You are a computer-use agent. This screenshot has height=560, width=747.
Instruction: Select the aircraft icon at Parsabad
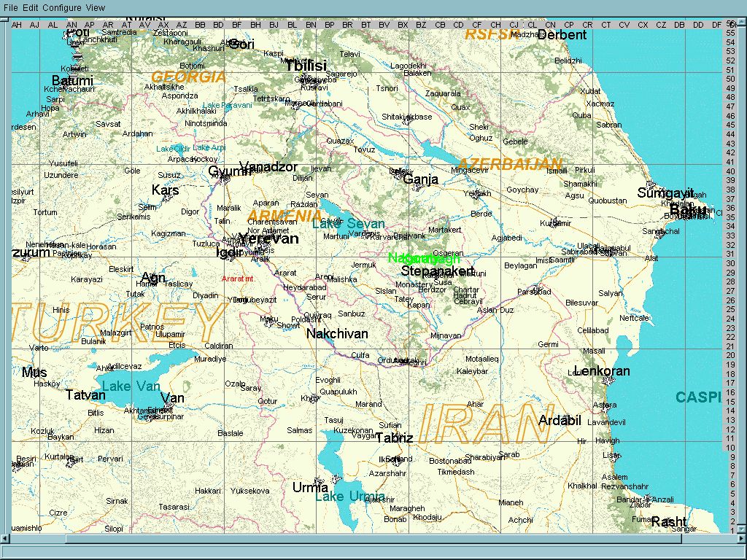coord(537,289)
